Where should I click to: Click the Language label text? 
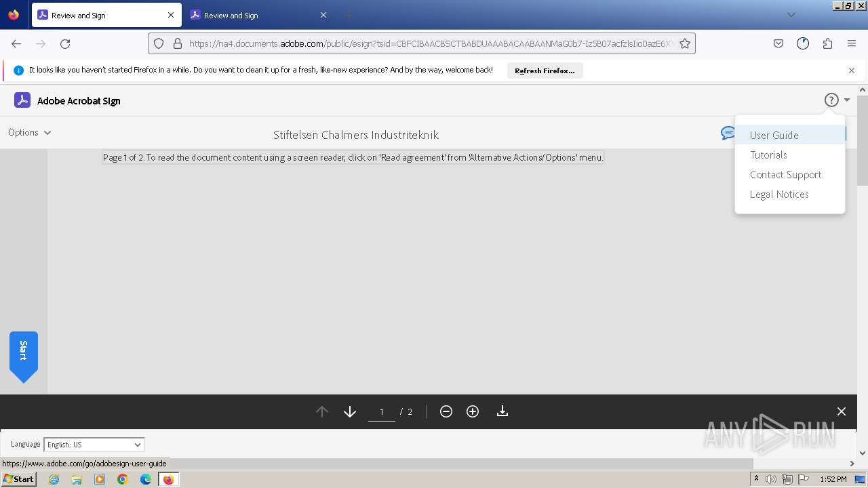[25, 444]
